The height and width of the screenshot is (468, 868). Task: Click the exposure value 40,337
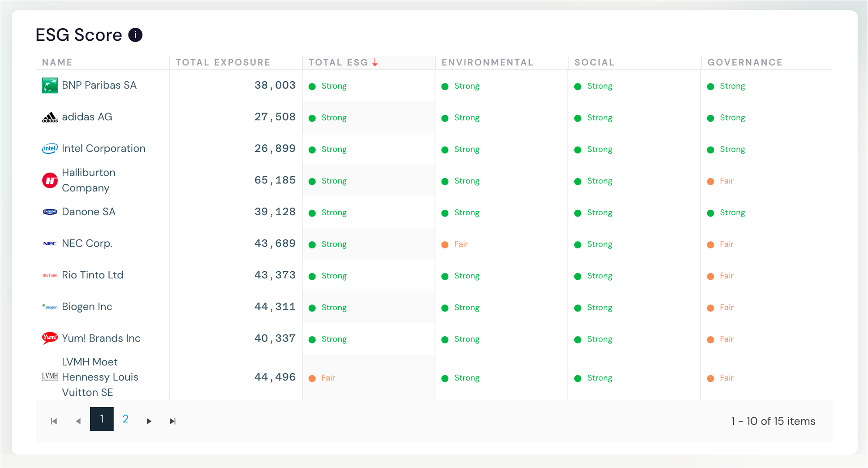pos(275,338)
